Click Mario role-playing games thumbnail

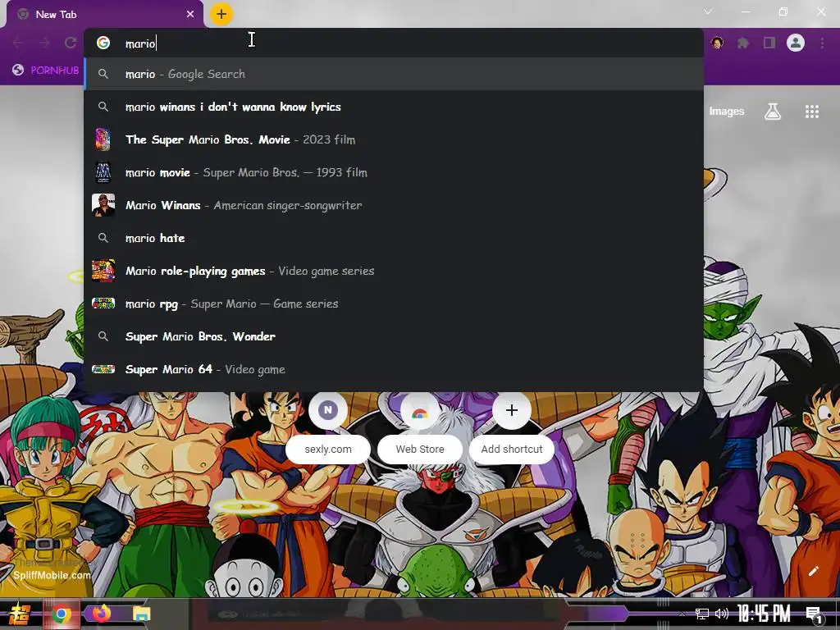coord(103,271)
